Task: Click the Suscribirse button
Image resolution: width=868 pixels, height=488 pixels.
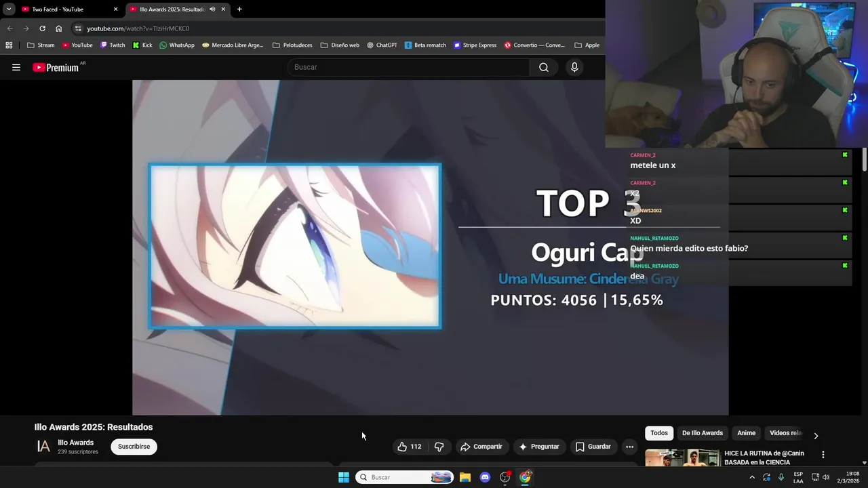Action: click(x=134, y=447)
